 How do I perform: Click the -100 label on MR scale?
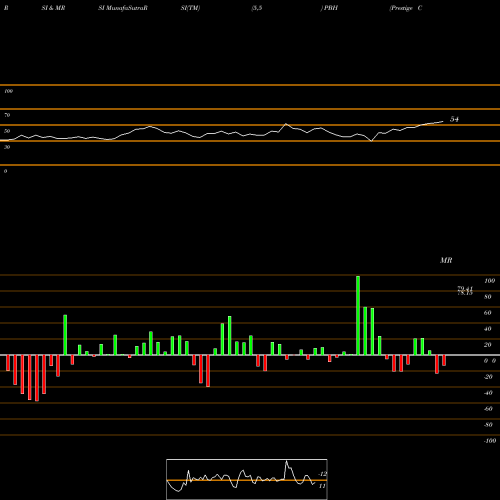point(489,441)
